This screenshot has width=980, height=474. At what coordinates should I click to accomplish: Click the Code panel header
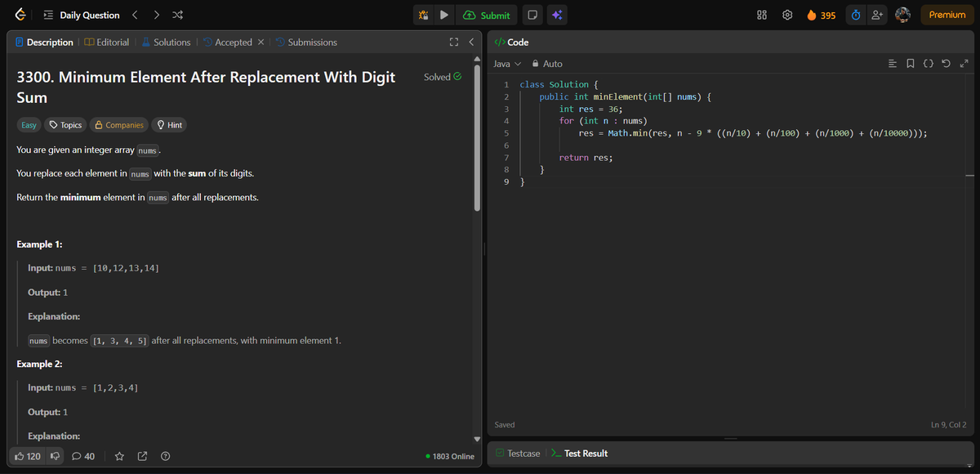[511, 42]
